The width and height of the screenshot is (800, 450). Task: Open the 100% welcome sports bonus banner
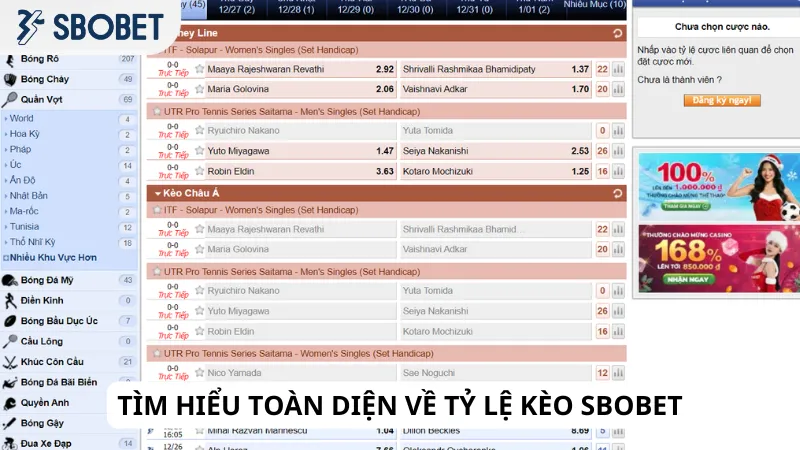click(719, 187)
